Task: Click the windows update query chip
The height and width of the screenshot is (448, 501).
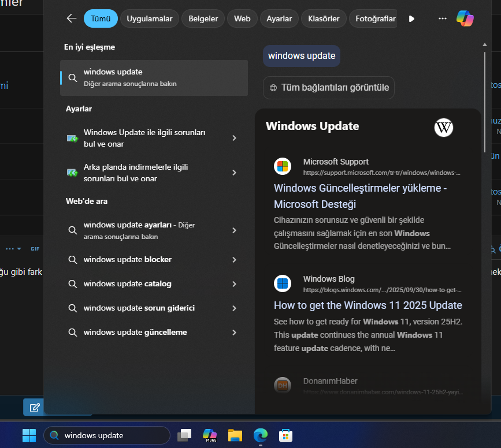Action: coord(301,56)
